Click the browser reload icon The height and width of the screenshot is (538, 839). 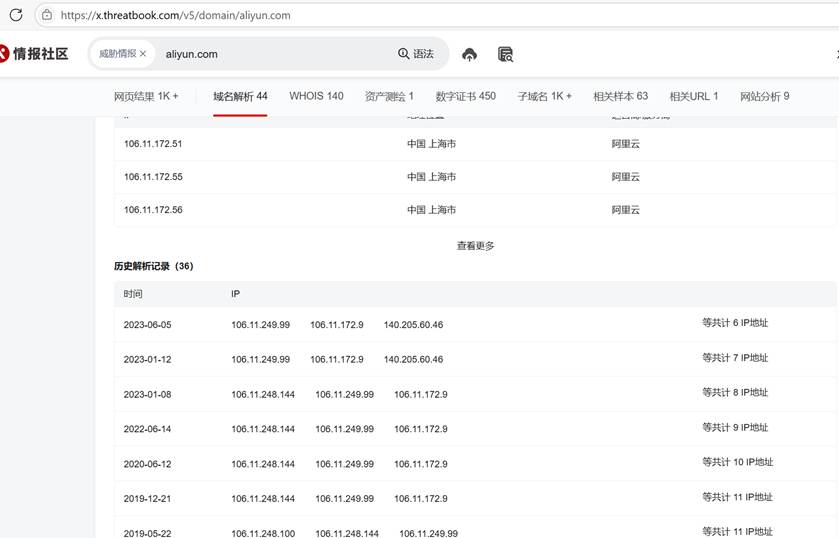[16, 15]
